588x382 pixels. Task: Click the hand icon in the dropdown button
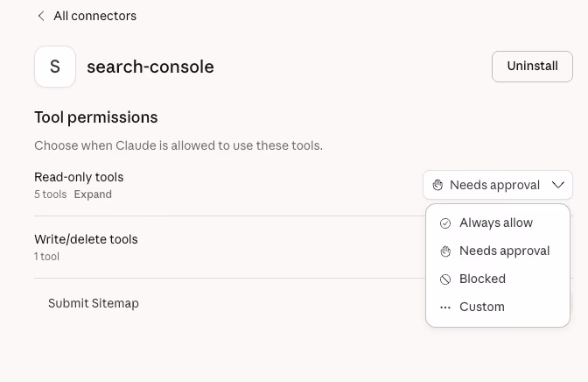click(437, 185)
